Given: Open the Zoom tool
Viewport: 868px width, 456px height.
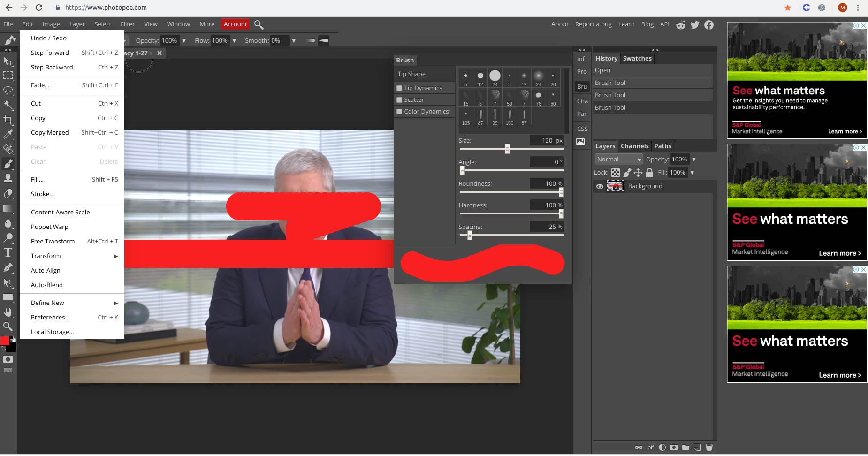Looking at the screenshot, I should click(x=8, y=326).
